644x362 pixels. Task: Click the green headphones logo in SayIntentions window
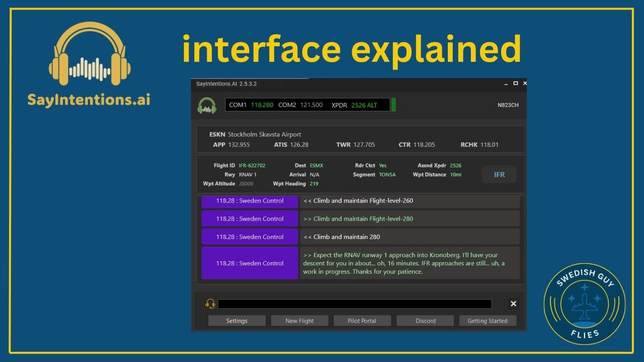click(207, 106)
